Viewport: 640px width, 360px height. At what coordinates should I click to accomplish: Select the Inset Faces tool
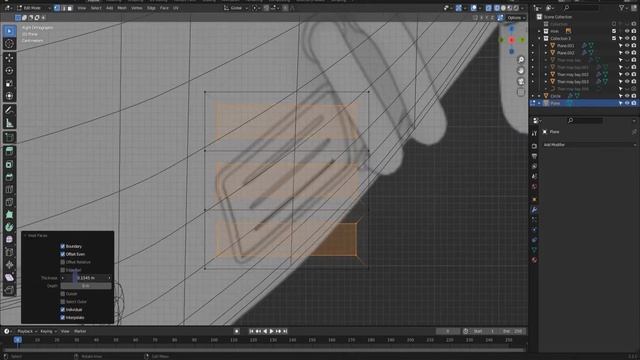pyautogui.click(x=9, y=164)
